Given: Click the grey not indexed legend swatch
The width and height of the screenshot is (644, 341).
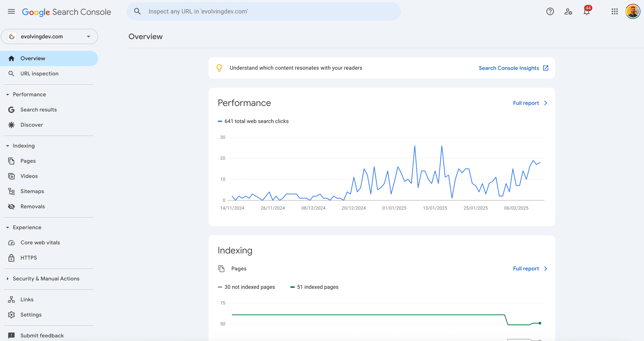Looking at the screenshot, I should [220, 287].
